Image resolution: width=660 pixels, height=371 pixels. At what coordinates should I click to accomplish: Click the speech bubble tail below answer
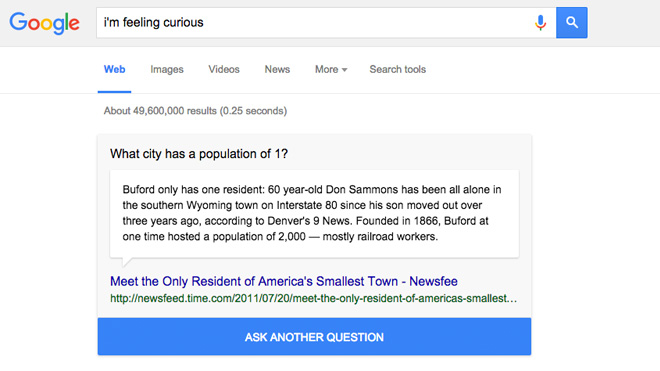pos(126,262)
